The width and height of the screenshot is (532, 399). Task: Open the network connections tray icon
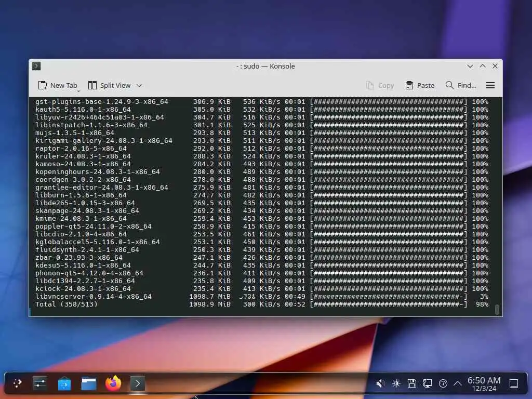point(428,383)
